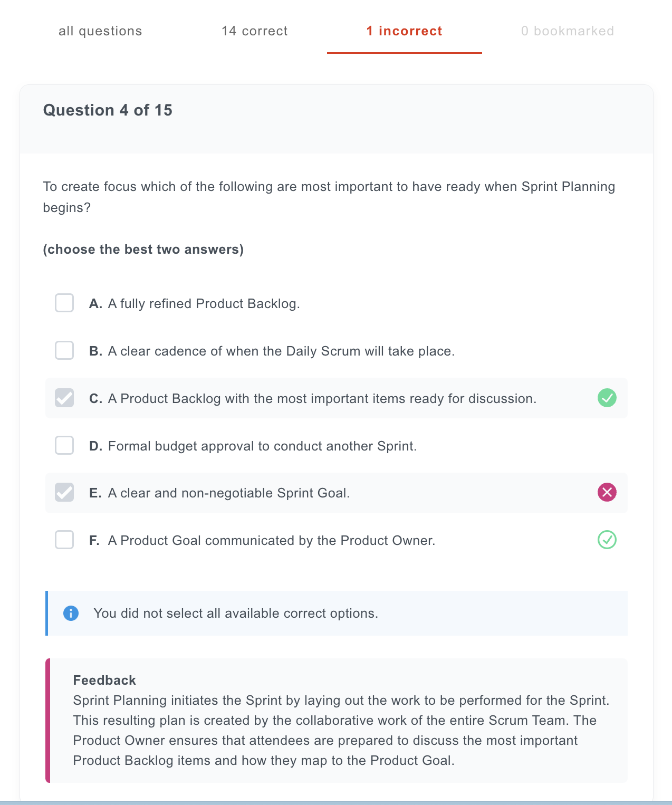Screen dimensions: 672x805
Task: Click the Question 4 of 15 heading
Action: click(108, 110)
